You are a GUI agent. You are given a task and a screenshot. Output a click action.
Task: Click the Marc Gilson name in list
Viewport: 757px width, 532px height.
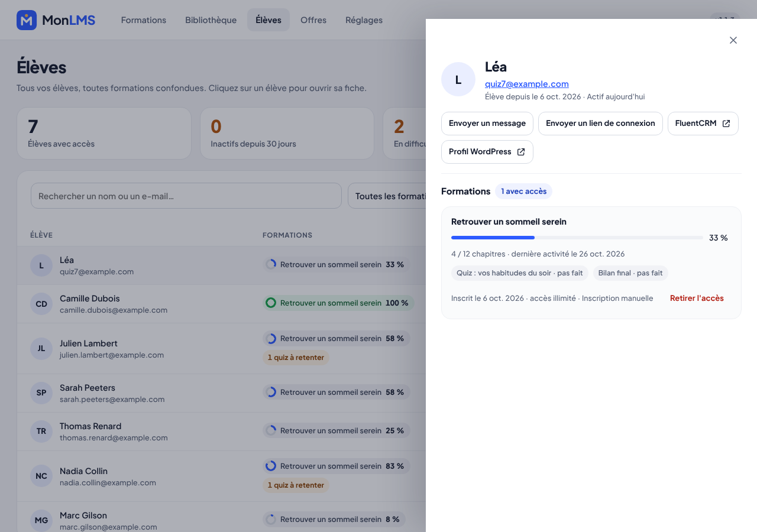pyautogui.click(x=83, y=515)
